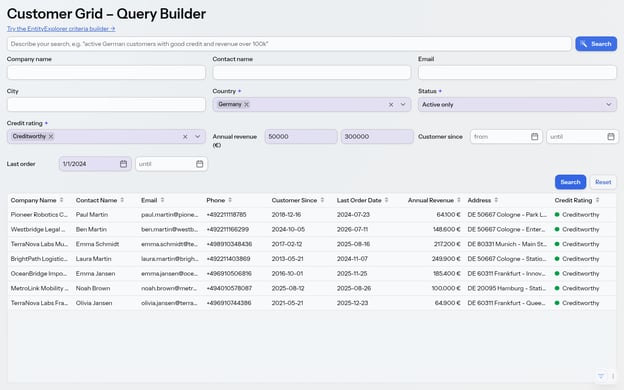Image resolution: width=624 pixels, height=390 pixels.
Task: Reset all query filters
Action: (x=603, y=182)
